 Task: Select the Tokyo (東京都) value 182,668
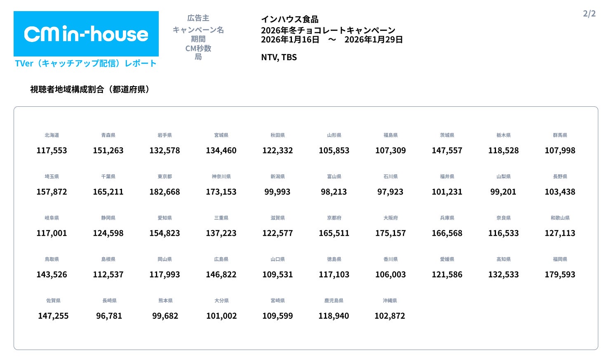[165, 192]
